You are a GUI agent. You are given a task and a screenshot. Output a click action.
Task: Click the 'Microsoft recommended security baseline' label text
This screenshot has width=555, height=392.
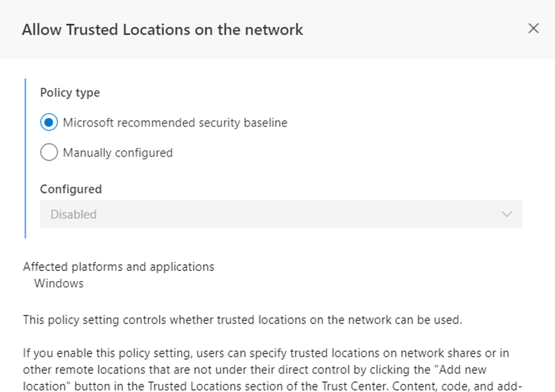point(175,123)
